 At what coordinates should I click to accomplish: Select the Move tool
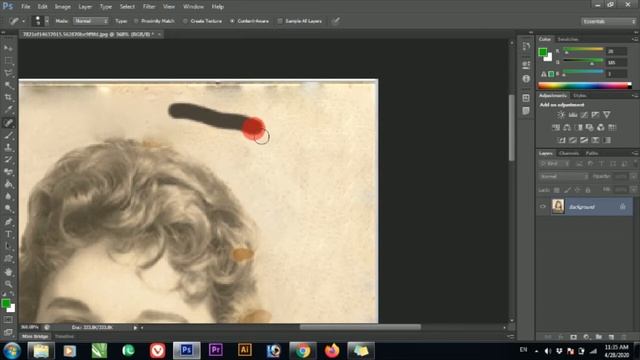[x=8, y=48]
